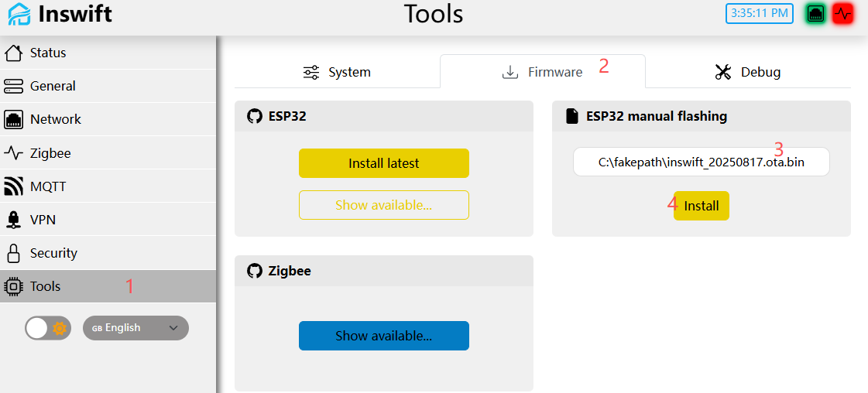The width and height of the screenshot is (868, 393).
Task: Click the VPN icon in sidebar
Action: point(13,220)
